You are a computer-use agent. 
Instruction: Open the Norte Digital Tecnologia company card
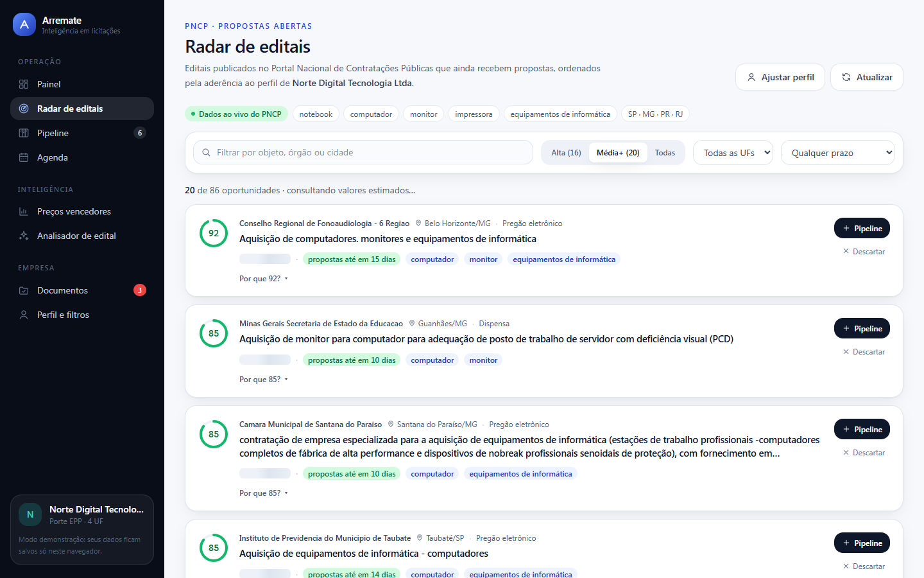tap(82, 530)
